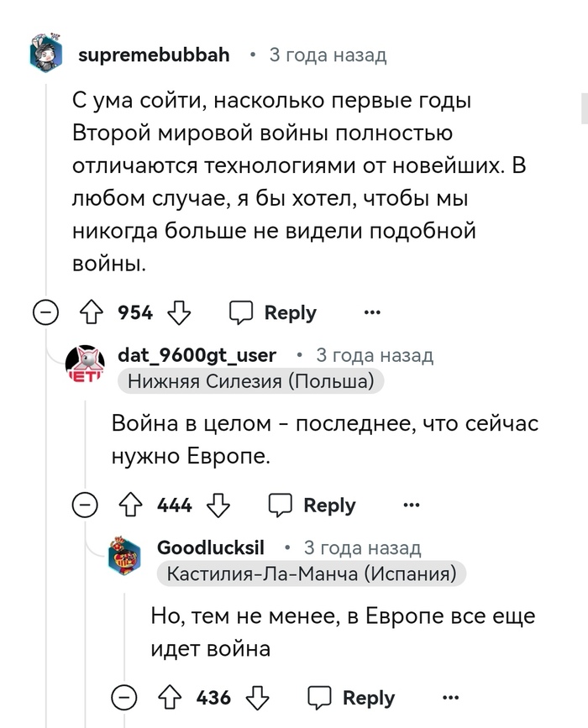Downvote dat_9600gt_user's comment
This screenshot has width=588, height=728.
tap(218, 505)
